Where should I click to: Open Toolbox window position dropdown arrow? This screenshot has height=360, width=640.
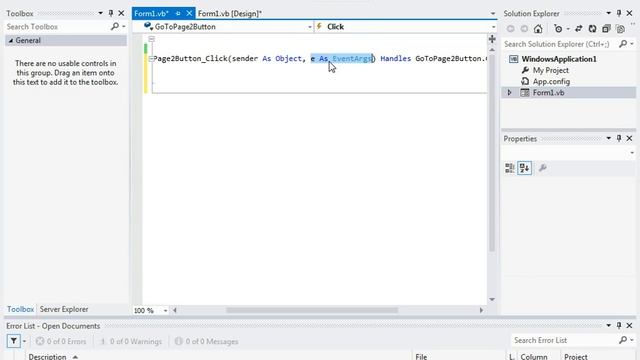coord(100,13)
